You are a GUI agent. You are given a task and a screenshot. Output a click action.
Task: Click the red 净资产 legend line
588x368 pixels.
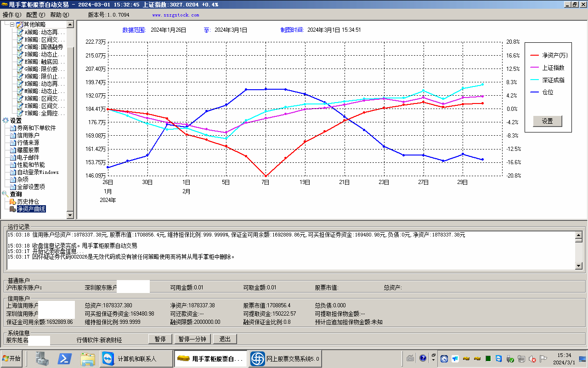click(535, 55)
